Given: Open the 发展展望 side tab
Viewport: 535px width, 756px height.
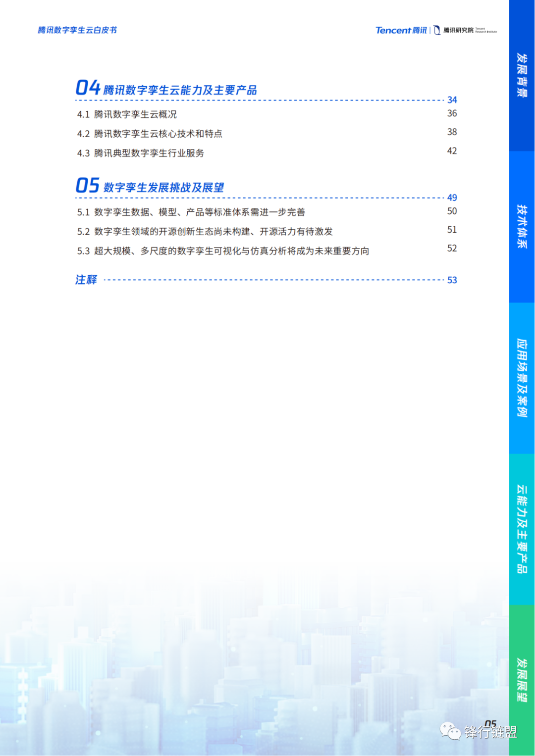Looking at the screenshot, I should [x=522, y=680].
